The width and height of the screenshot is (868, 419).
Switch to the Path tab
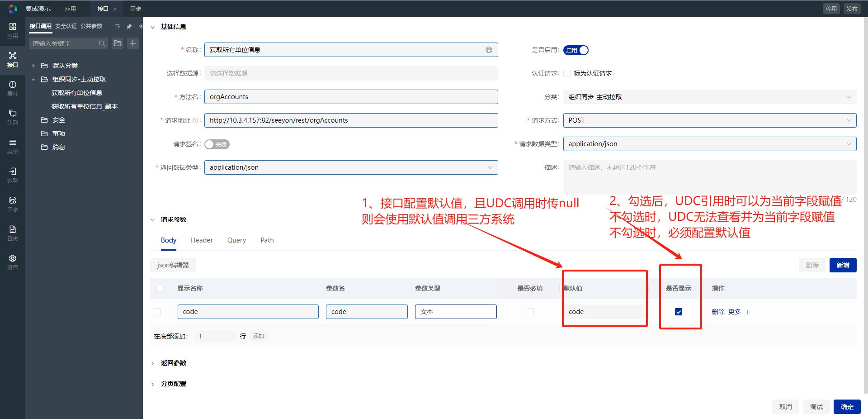[x=267, y=240]
